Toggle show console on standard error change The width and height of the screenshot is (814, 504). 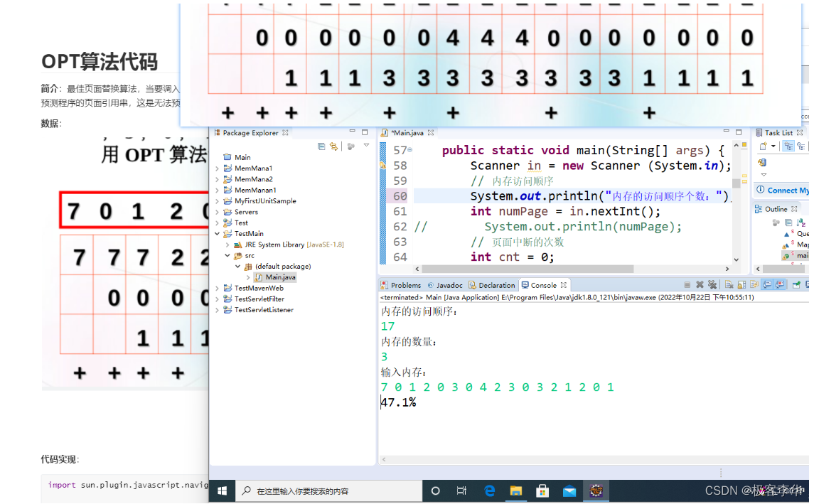780,285
